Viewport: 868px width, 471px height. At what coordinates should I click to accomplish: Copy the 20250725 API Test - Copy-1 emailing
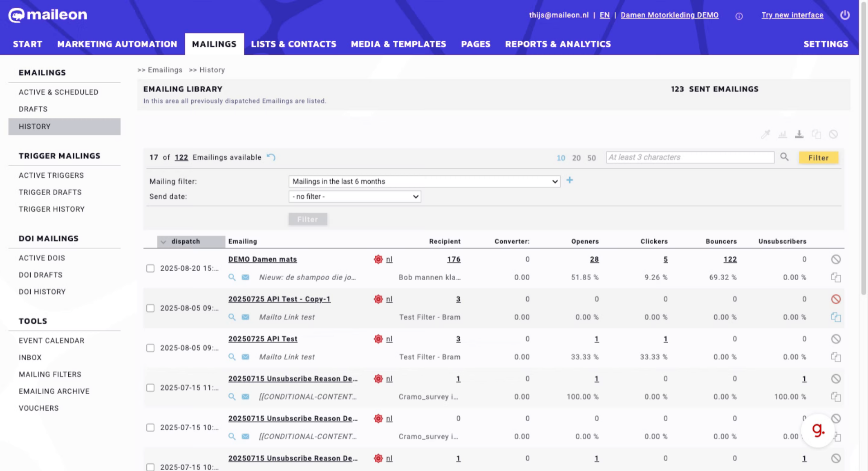pos(836,317)
